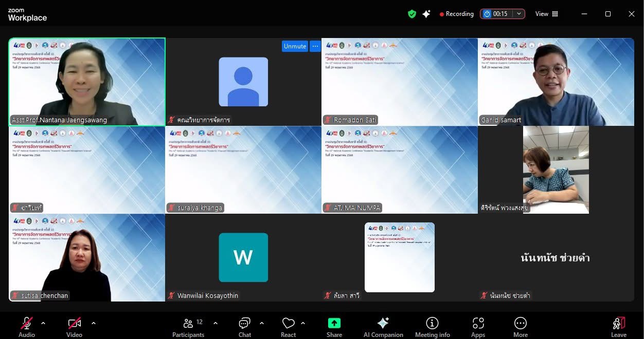The height and width of the screenshot is (339, 644).
Task: Open the View layout menu
Action: click(x=546, y=14)
